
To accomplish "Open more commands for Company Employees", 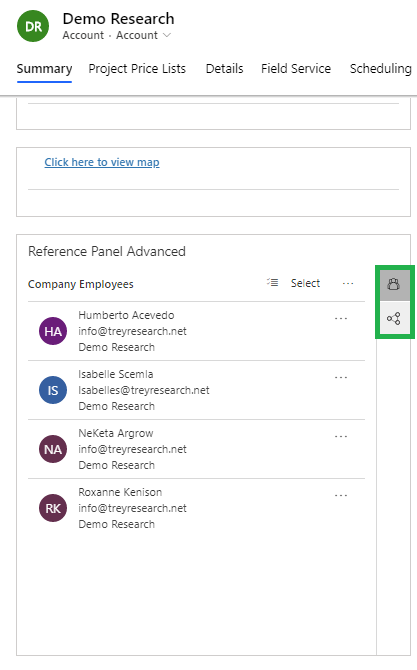I will click(x=348, y=283).
